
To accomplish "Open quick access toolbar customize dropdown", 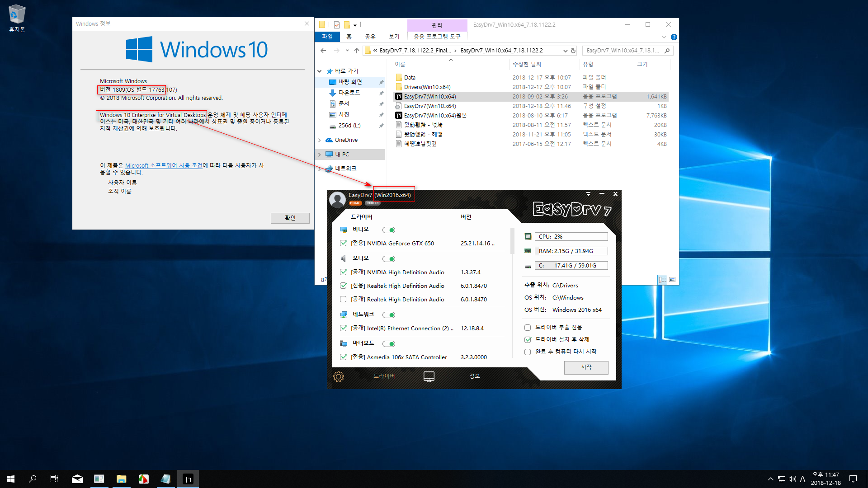I will (x=355, y=25).
